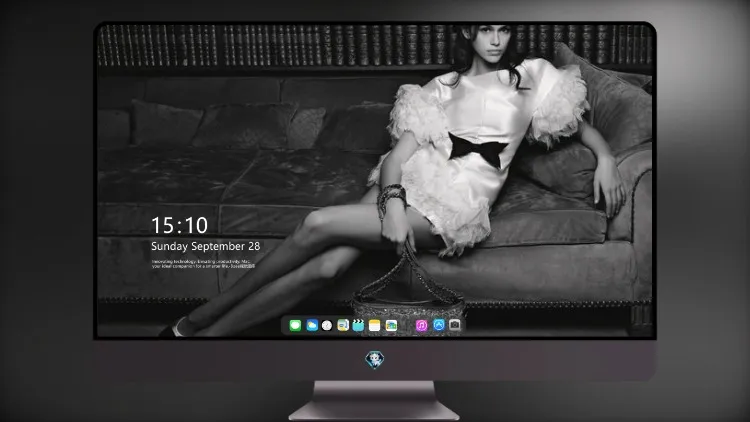This screenshot has width=750, height=422.
Task: Open the yellow Notes app in dock
Action: point(375,325)
